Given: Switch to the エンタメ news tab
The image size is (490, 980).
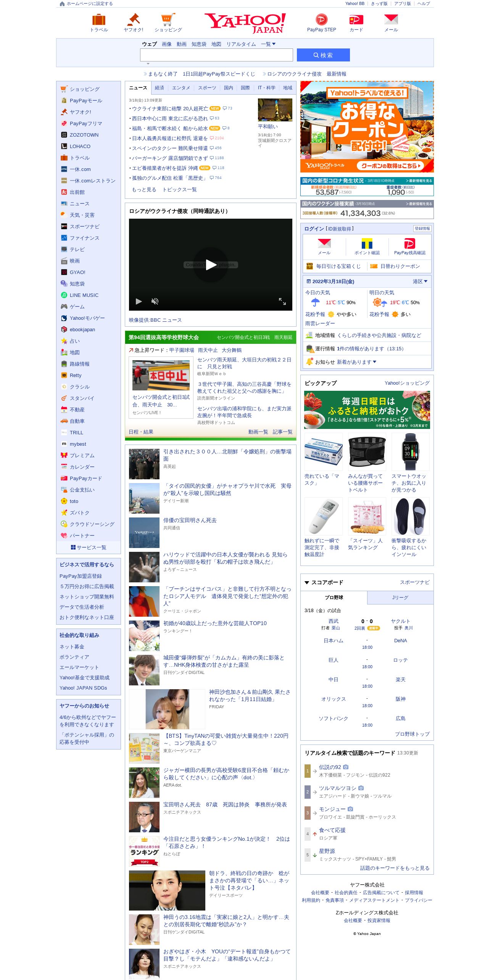Looking at the screenshot, I should 181,88.
